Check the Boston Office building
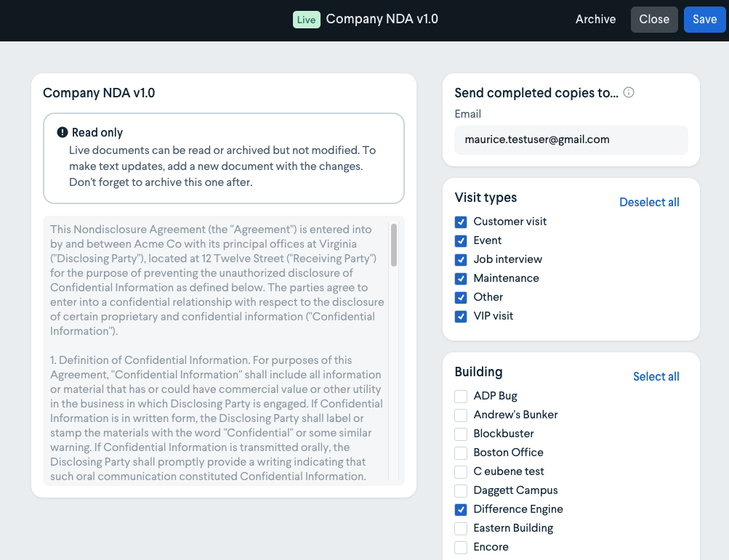The image size is (729, 560). [461, 453]
